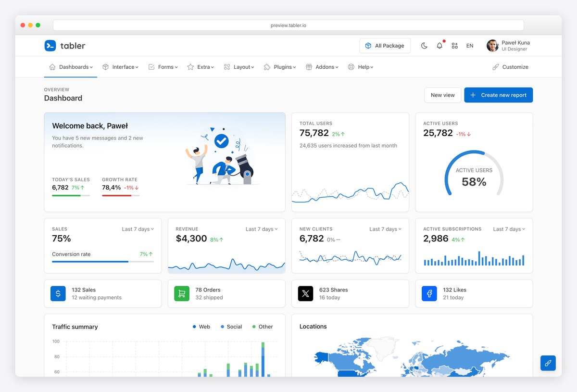Open Sales card Last 7 days dropdown
This screenshot has height=392, width=577.
(138, 229)
